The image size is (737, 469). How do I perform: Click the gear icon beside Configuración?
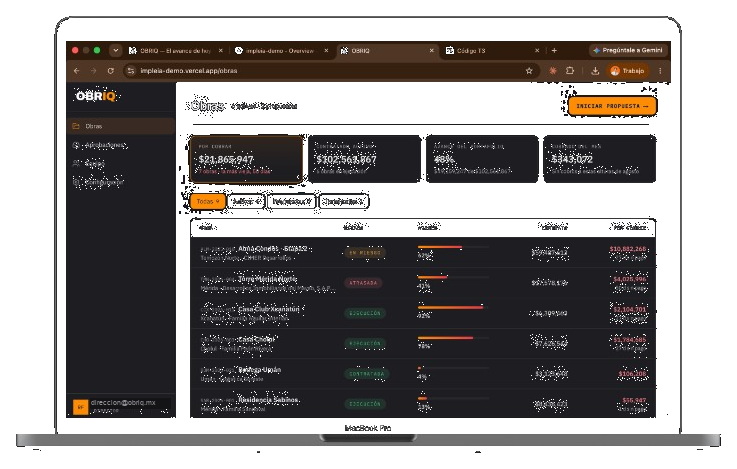pyautogui.click(x=76, y=181)
